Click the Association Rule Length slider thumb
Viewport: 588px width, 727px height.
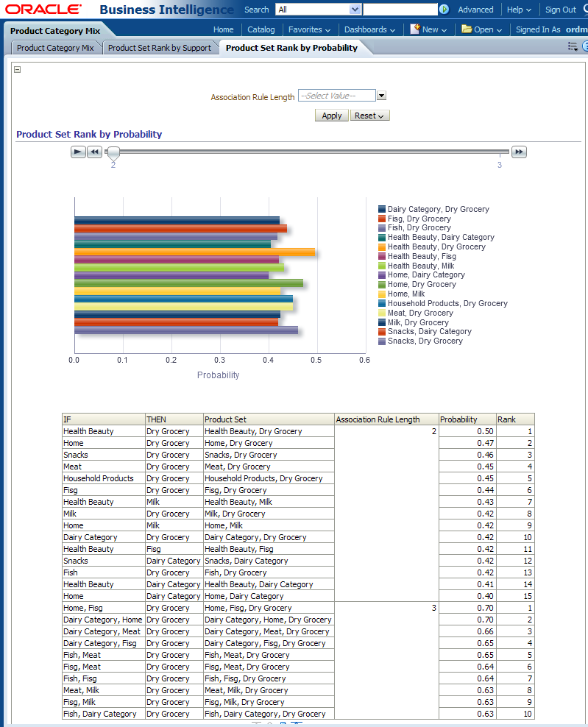[113, 152]
